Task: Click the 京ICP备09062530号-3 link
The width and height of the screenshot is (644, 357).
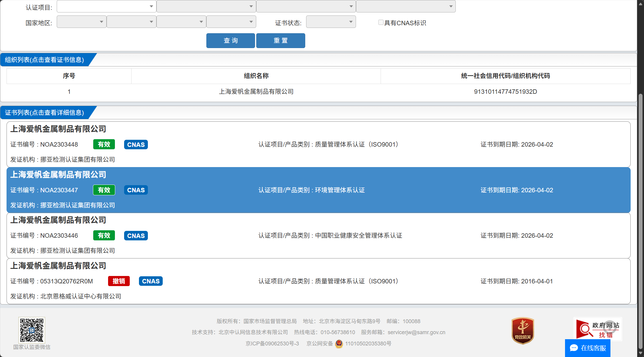Action: tap(272, 344)
